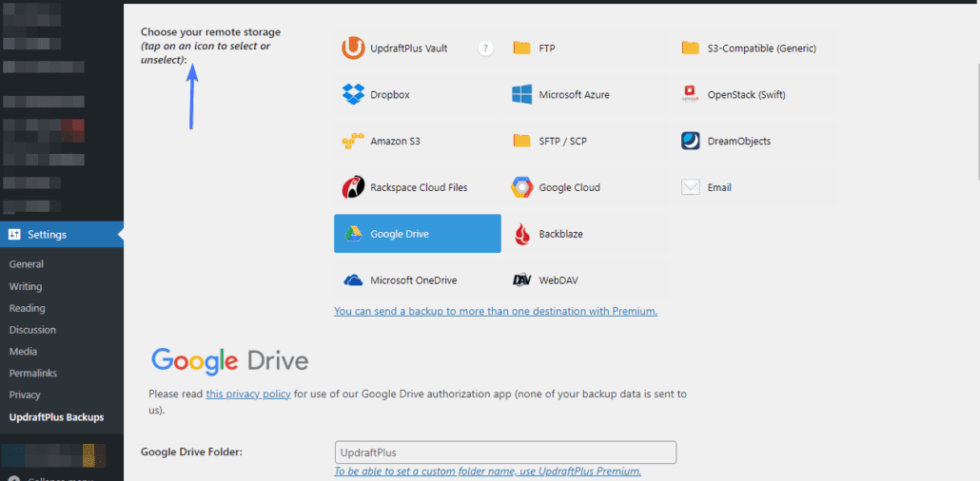This screenshot has width=980, height=481.
Task: Go to Permalinks settings
Action: 33,373
